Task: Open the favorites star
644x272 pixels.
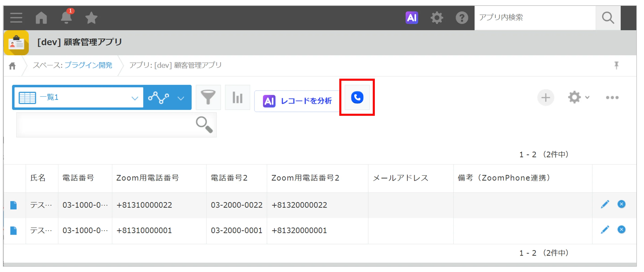Action: 91,18
